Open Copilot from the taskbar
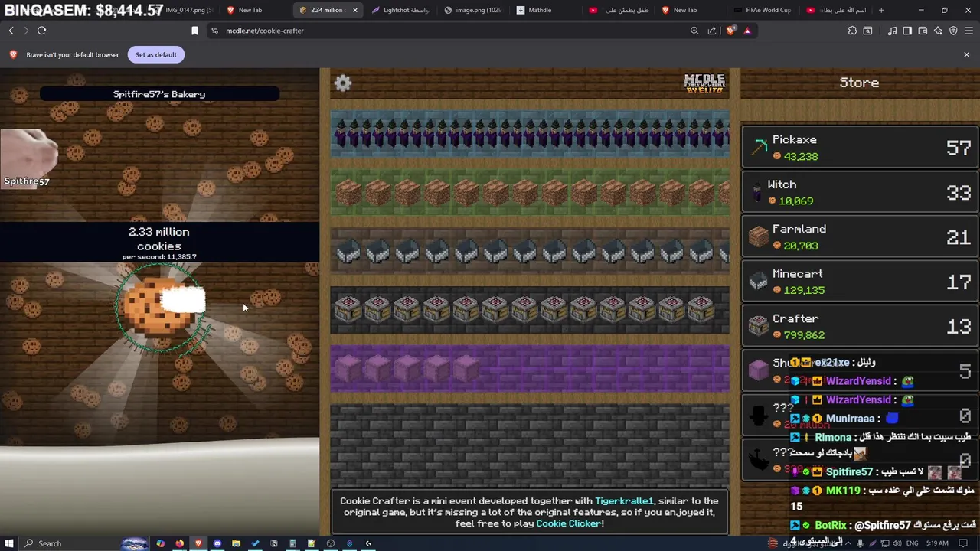The width and height of the screenshot is (980, 551). [161, 543]
